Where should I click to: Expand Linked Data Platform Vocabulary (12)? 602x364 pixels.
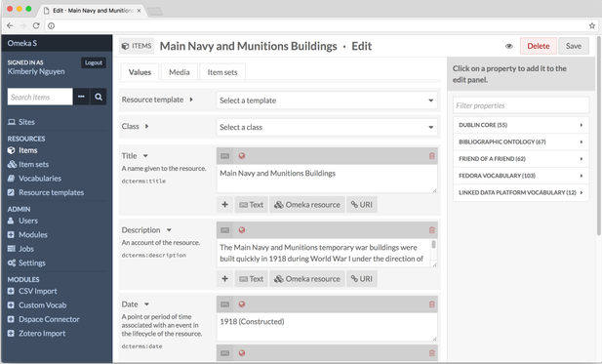521,193
